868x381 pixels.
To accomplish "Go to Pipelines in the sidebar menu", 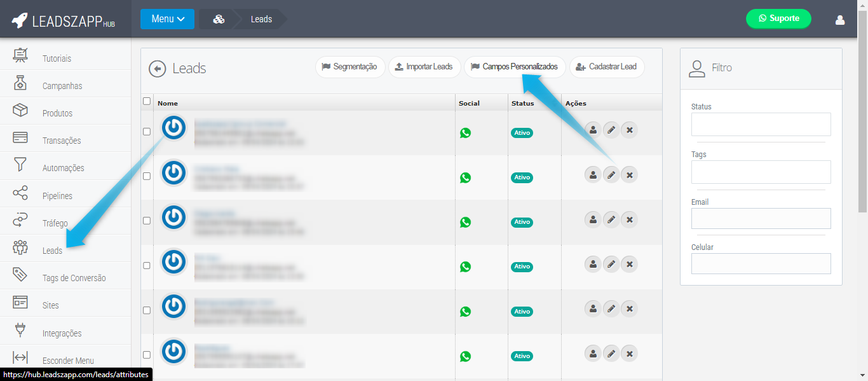I will click(57, 196).
